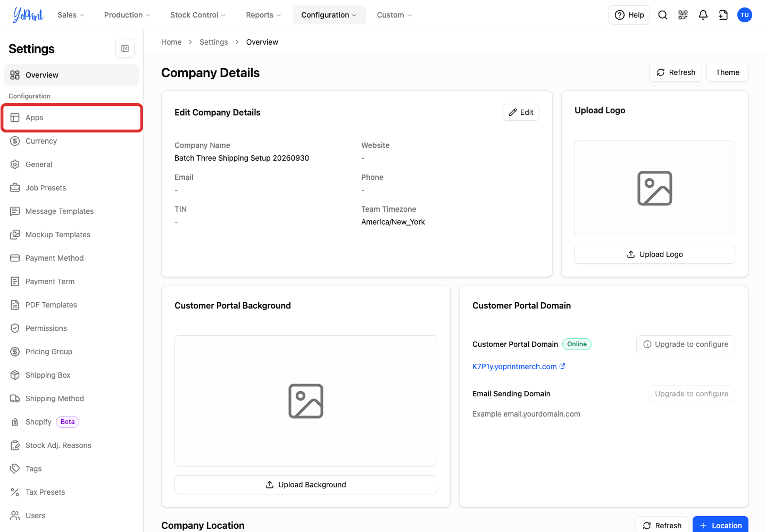Open the Currency settings icon

pyautogui.click(x=15, y=141)
